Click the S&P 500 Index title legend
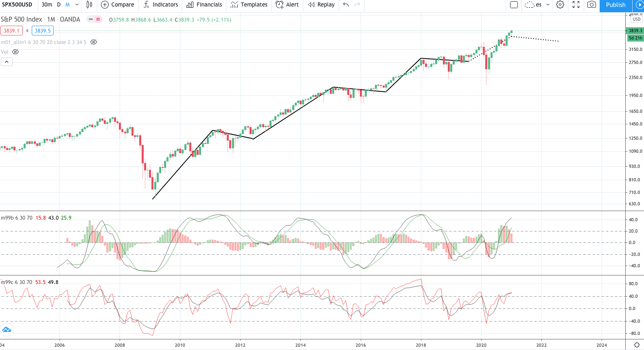 point(40,19)
